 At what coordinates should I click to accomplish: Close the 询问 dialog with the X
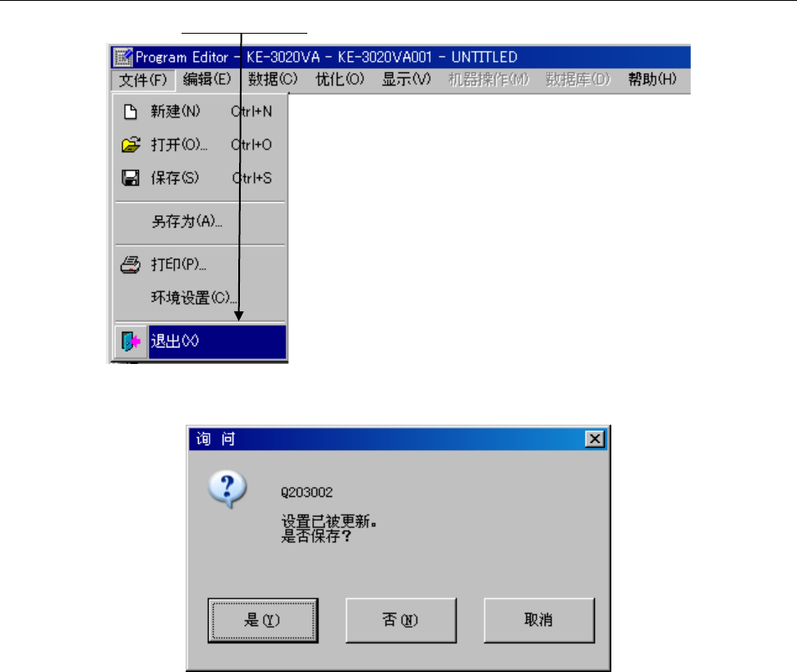(x=595, y=439)
